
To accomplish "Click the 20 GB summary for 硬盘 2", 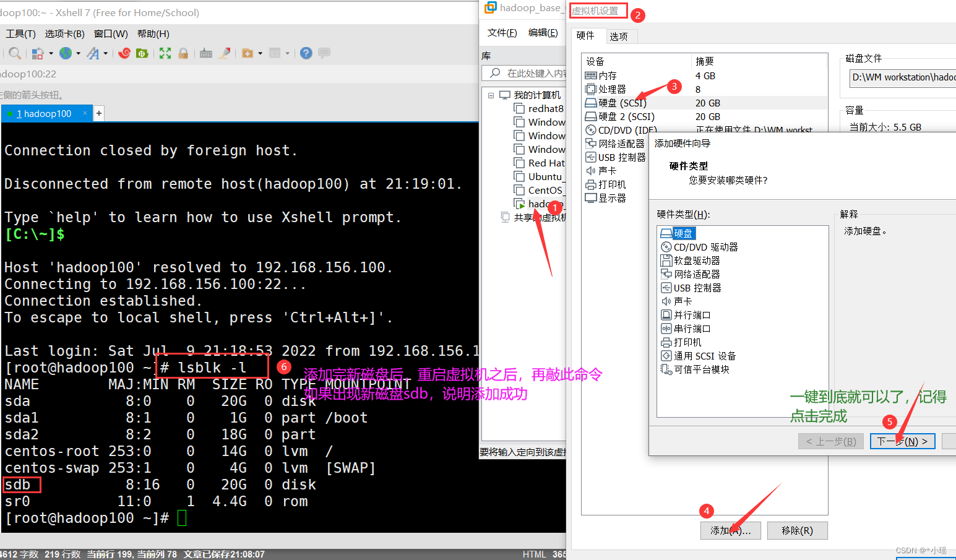I will tap(708, 117).
